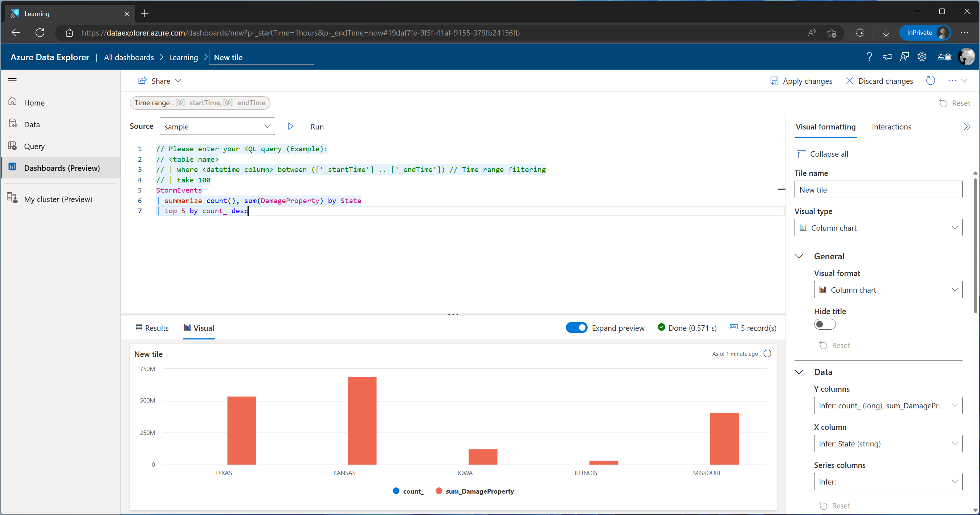Close the Learning browser tab
The image size is (980, 515).
[x=127, y=14]
